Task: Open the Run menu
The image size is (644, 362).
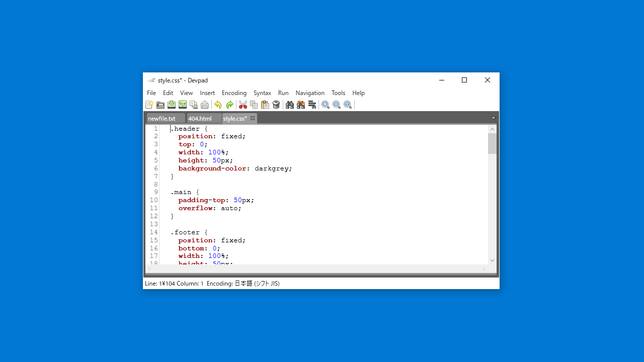Action: [283, 93]
